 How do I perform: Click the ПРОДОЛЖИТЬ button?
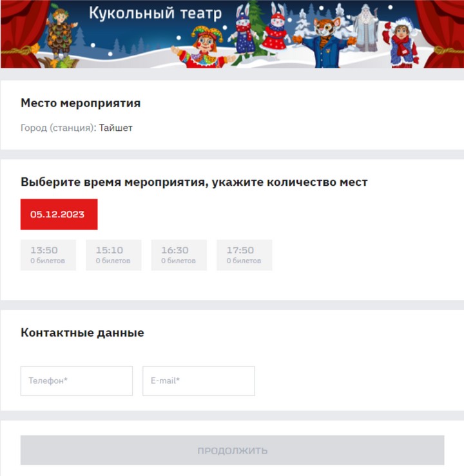tap(232, 450)
